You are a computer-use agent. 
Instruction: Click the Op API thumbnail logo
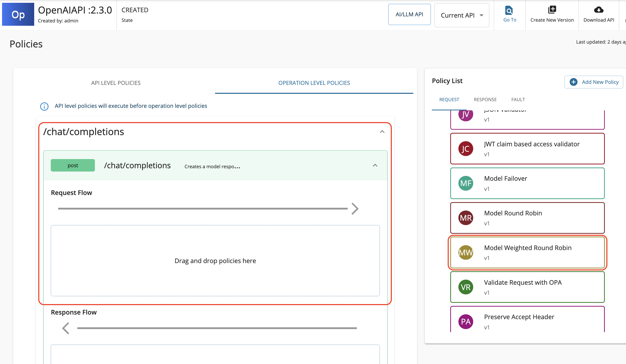pos(18,15)
